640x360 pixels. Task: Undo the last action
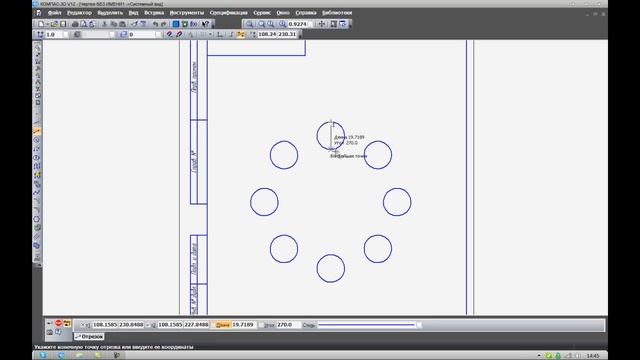[x=156, y=24]
